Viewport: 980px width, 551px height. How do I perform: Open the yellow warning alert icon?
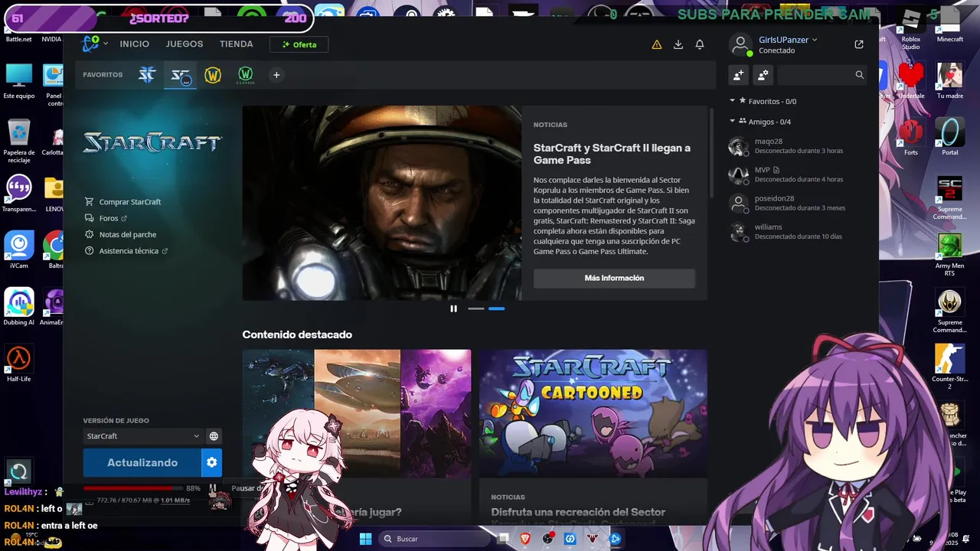point(656,44)
